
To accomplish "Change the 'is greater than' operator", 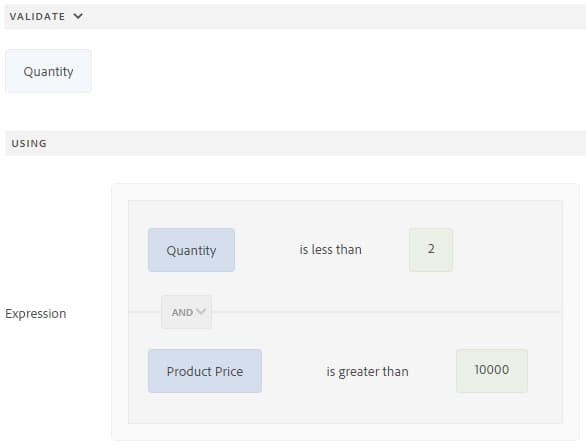I will (x=367, y=371).
